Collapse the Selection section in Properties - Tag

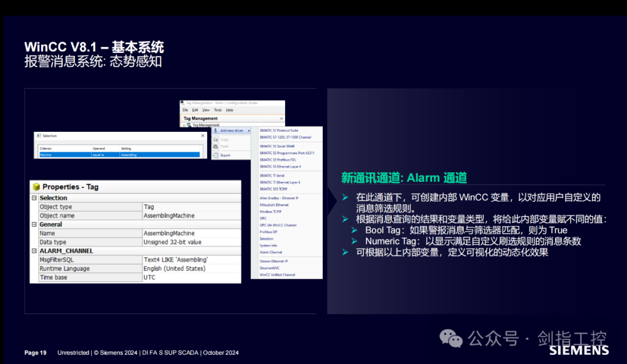tap(34, 197)
